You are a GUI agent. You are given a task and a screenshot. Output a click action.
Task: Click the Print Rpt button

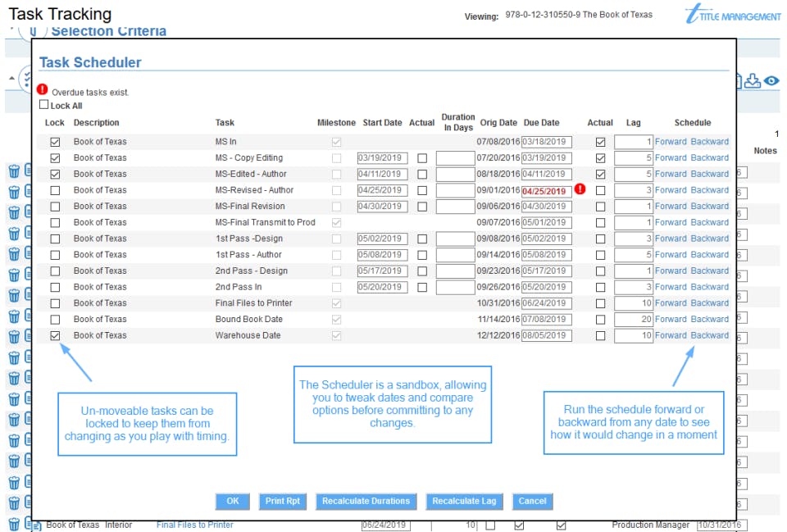click(283, 501)
